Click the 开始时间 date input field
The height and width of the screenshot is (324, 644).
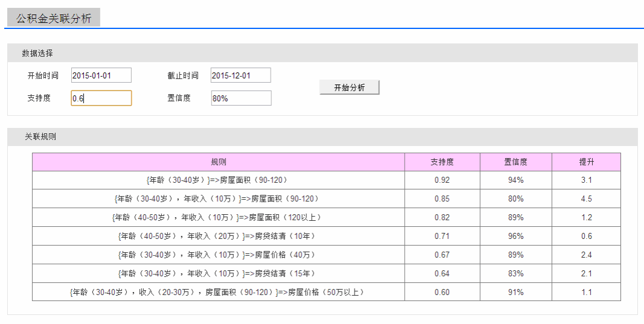click(x=101, y=75)
